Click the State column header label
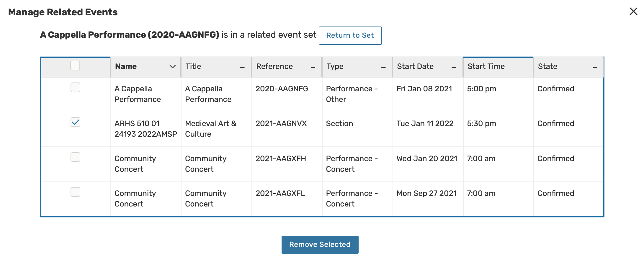Screen dimensions: 644x261 [547, 67]
